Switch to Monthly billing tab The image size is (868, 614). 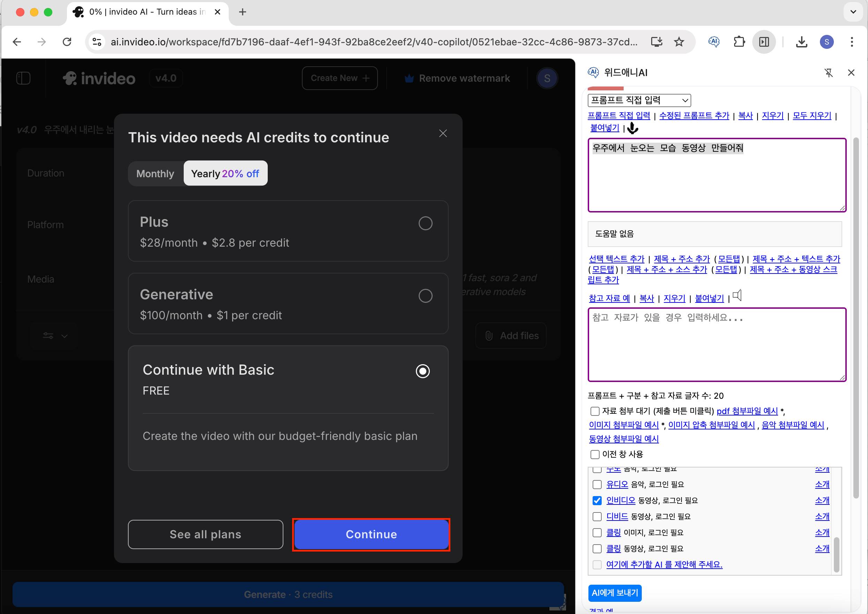coord(155,174)
